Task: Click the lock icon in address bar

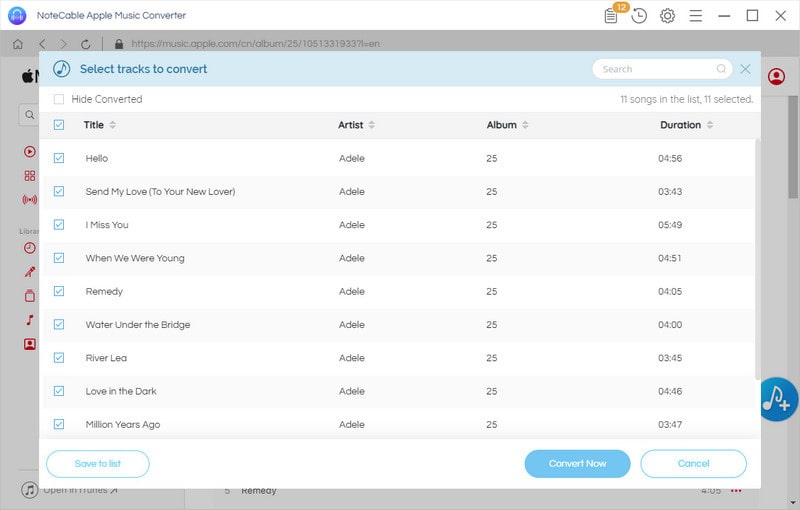Action: pos(119,44)
